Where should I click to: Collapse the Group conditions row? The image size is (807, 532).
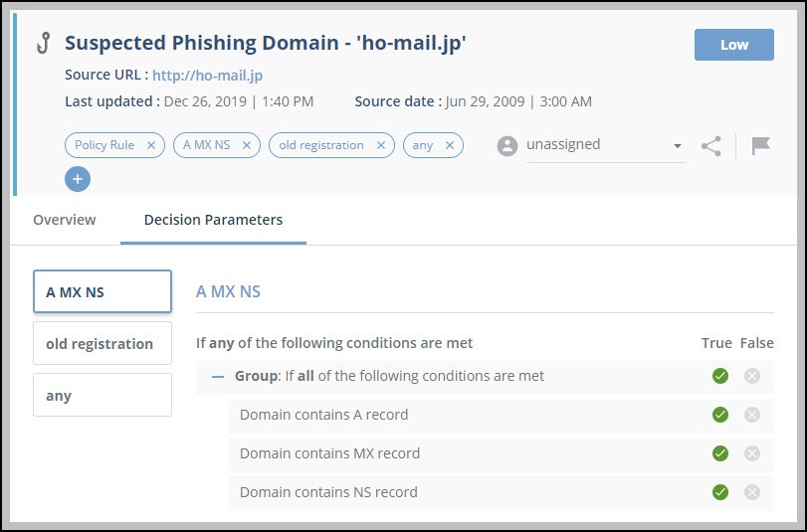(218, 377)
